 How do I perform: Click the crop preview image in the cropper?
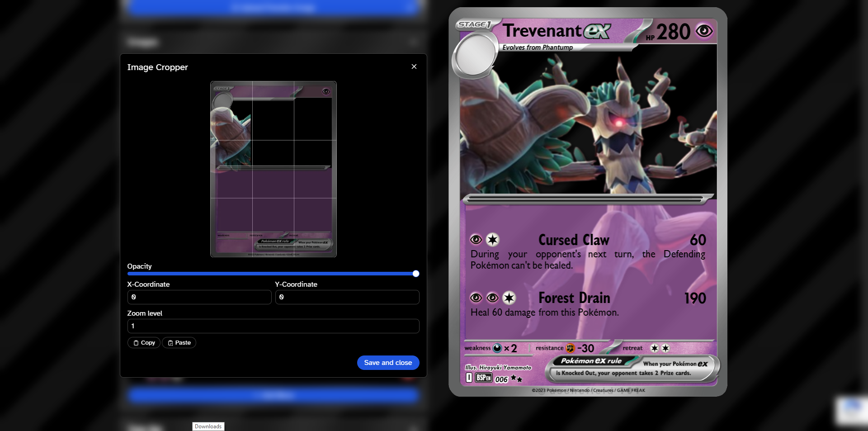tap(274, 169)
